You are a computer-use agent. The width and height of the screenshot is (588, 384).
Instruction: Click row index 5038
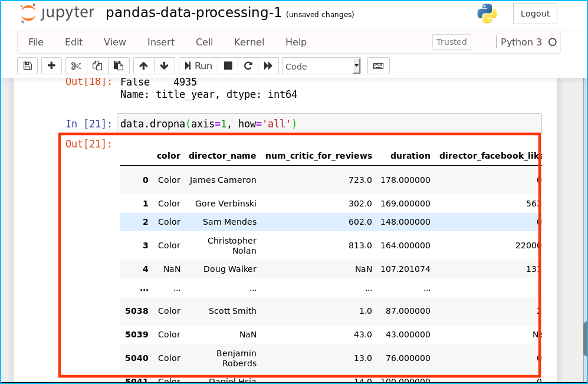pyautogui.click(x=137, y=311)
